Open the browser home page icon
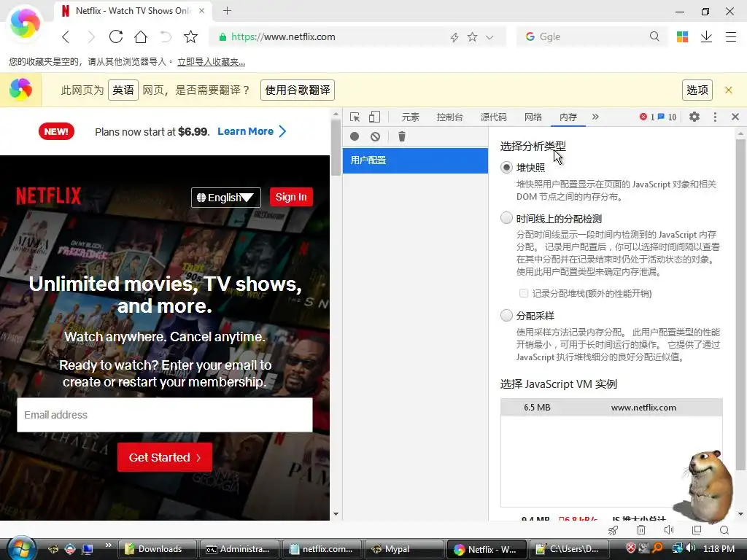Image resolution: width=747 pixels, height=560 pixels. pos(141,36)
